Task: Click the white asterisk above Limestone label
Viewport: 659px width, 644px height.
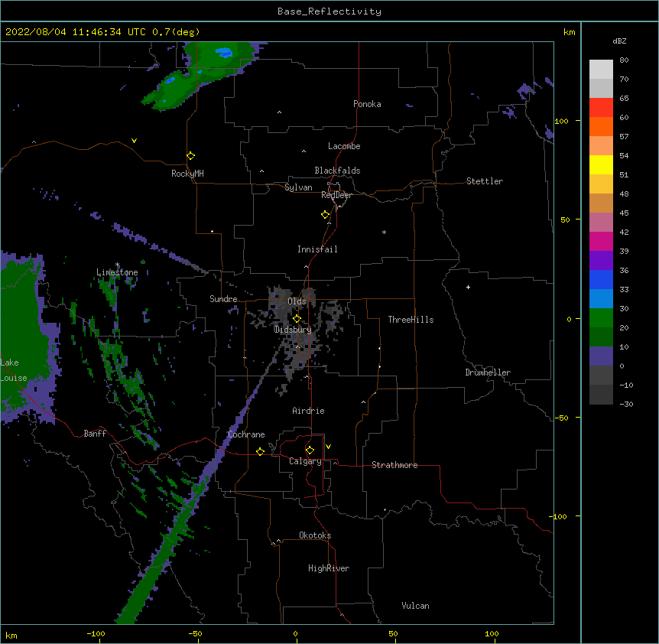Action: coord(118,265)
